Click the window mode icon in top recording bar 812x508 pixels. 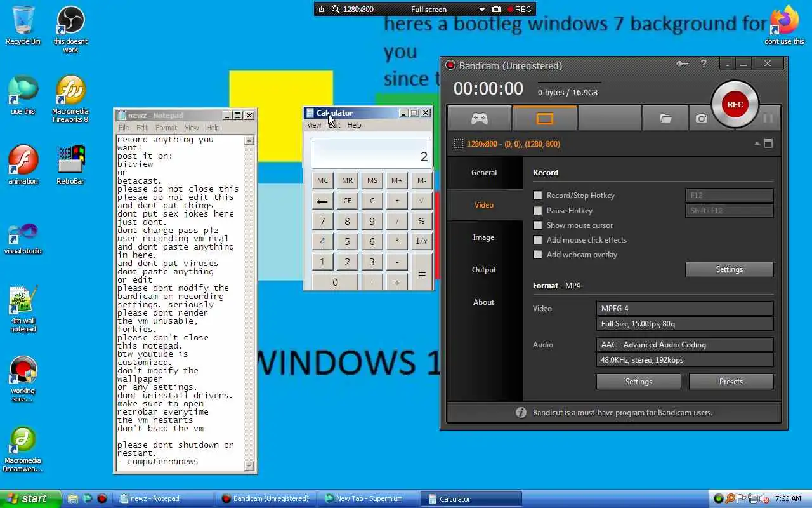click(322, 9)
